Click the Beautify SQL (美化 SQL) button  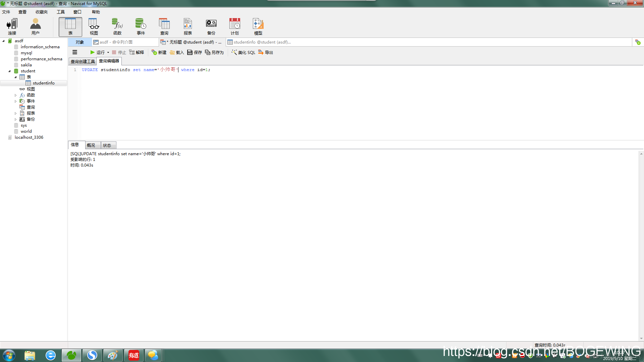(x=243, y=52)
